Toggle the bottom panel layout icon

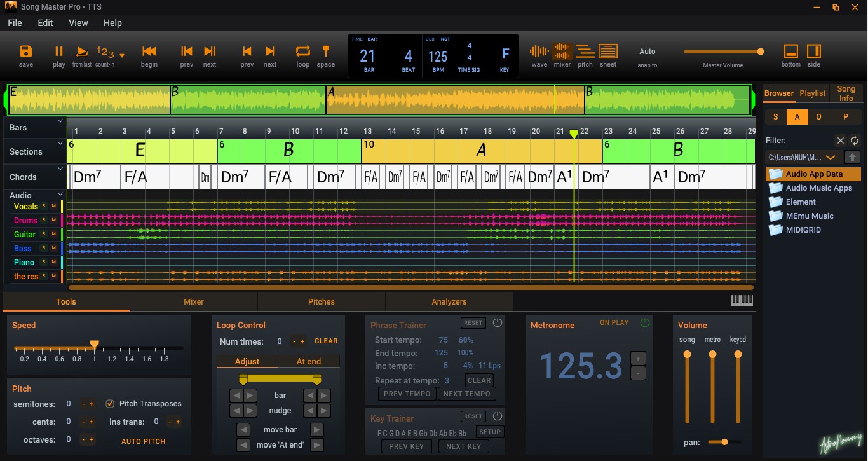point(791,52)
